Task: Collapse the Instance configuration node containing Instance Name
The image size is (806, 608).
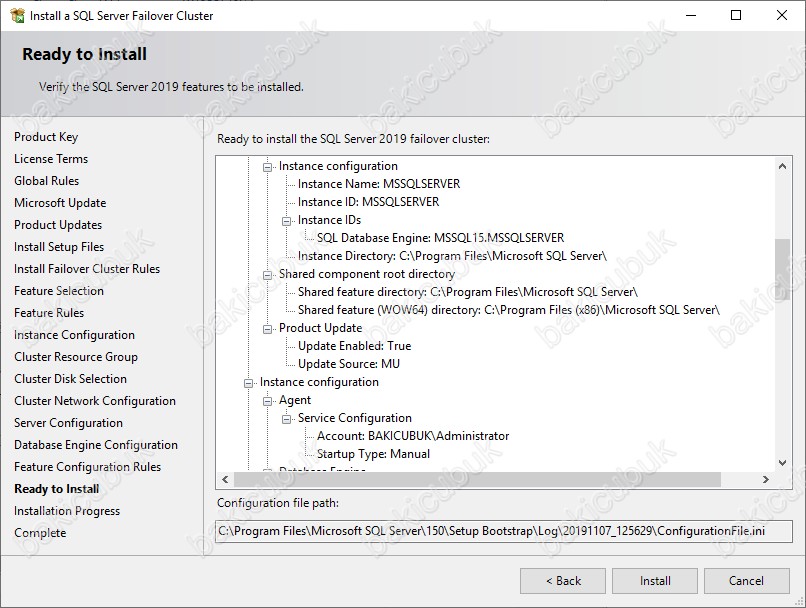Action: pos(267,167)
